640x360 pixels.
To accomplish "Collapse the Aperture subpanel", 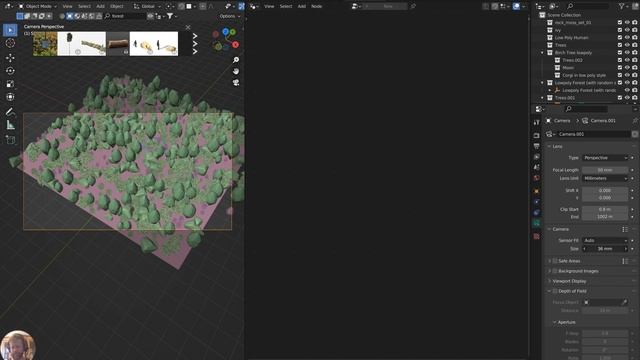I will (555, 322).
